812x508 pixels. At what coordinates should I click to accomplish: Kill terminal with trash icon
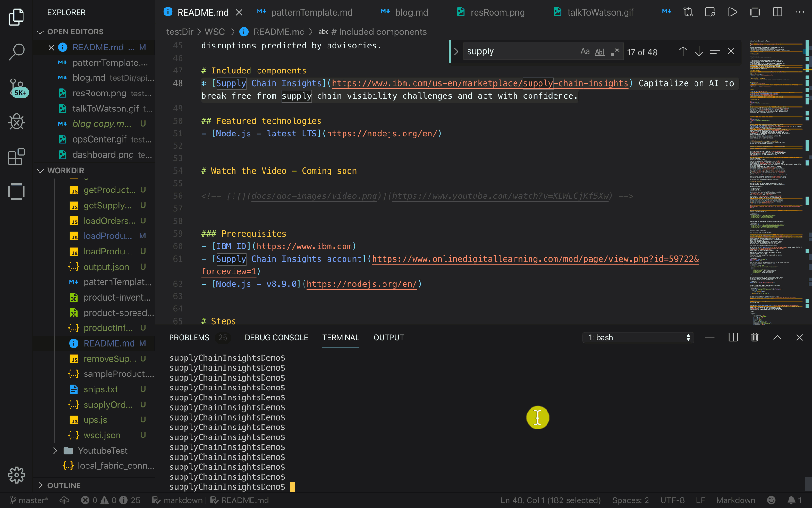755,337
